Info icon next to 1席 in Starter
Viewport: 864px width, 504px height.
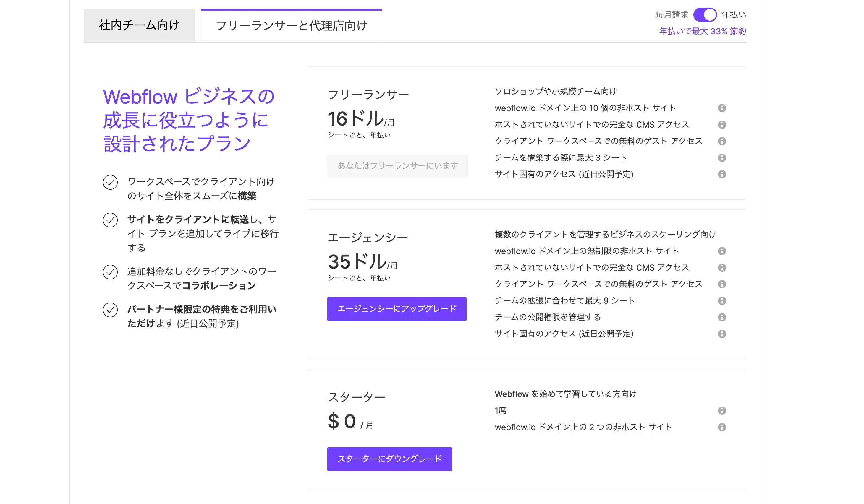[722, 410]
